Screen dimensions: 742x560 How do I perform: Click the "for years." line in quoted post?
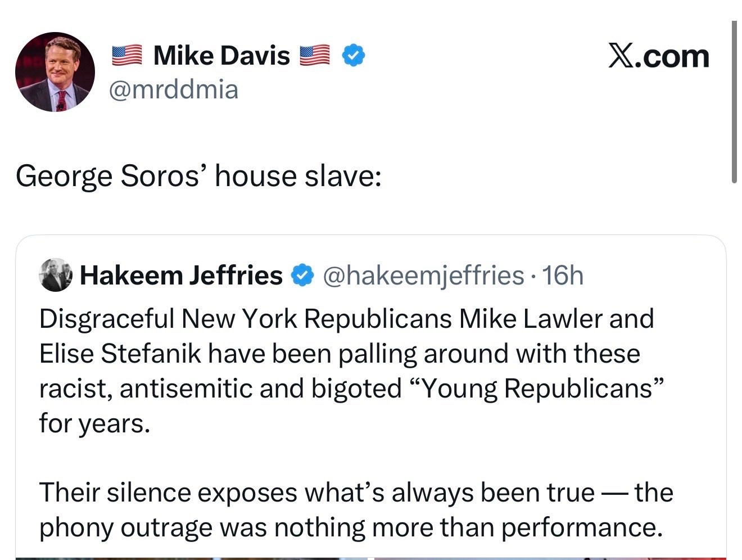[x=94, y=423]
